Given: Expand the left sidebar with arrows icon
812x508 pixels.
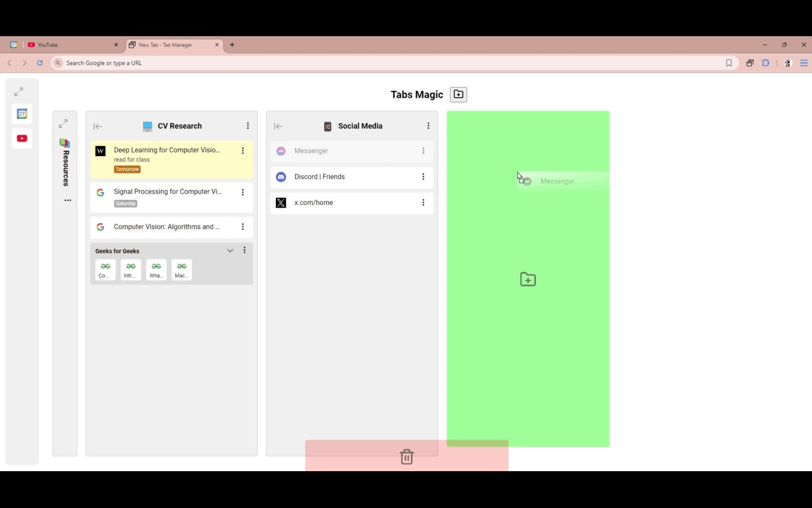Looking at the screenshot, I should tap(18, 92).
